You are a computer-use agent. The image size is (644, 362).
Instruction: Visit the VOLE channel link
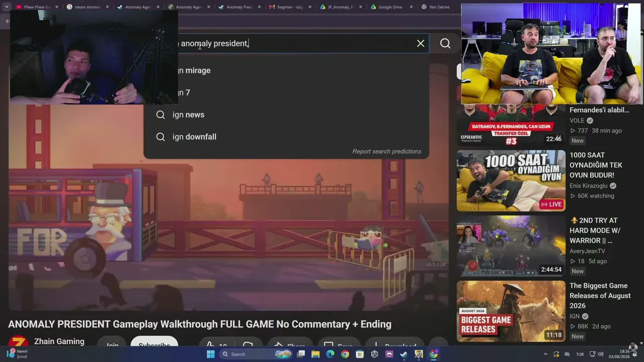click(577, 120)
